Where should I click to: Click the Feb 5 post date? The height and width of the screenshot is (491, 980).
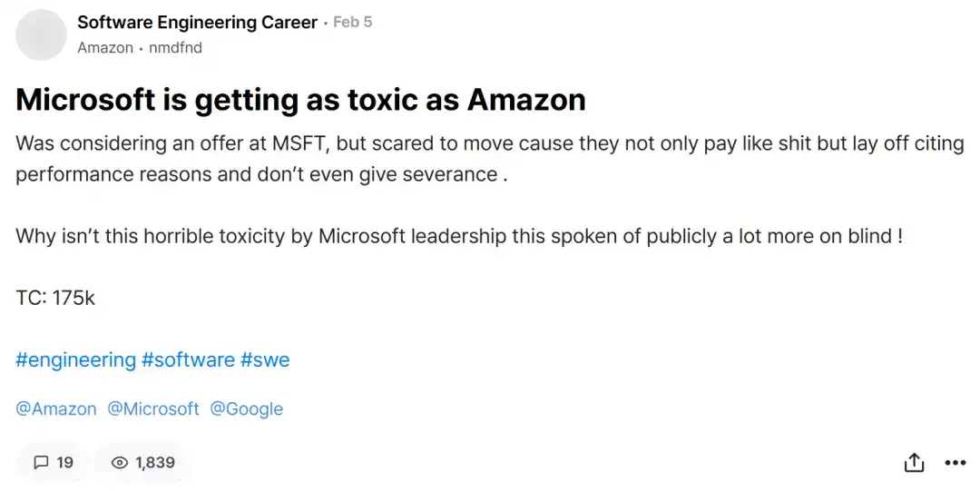(352, 23)
